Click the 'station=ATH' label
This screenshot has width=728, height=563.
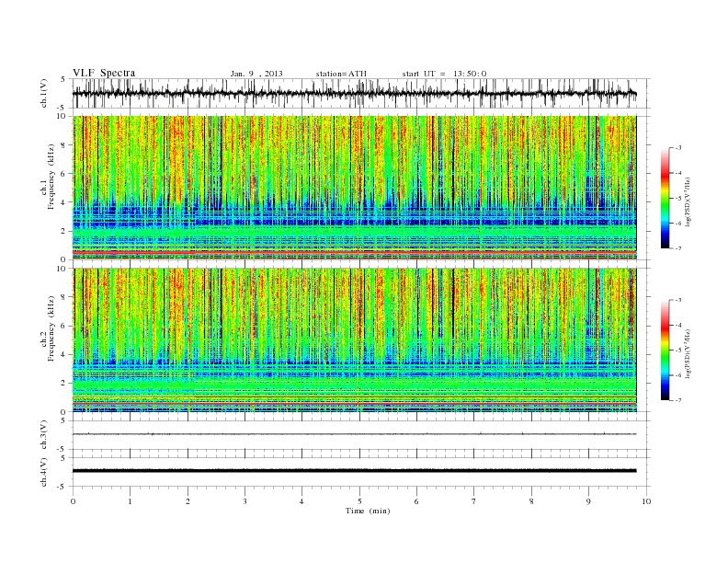pyautogui.click(x=341, y=74)
